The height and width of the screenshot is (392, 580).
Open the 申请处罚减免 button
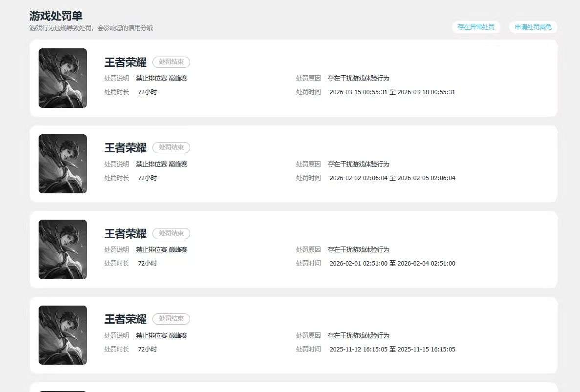pyautogui.click(x=533, y=27)
